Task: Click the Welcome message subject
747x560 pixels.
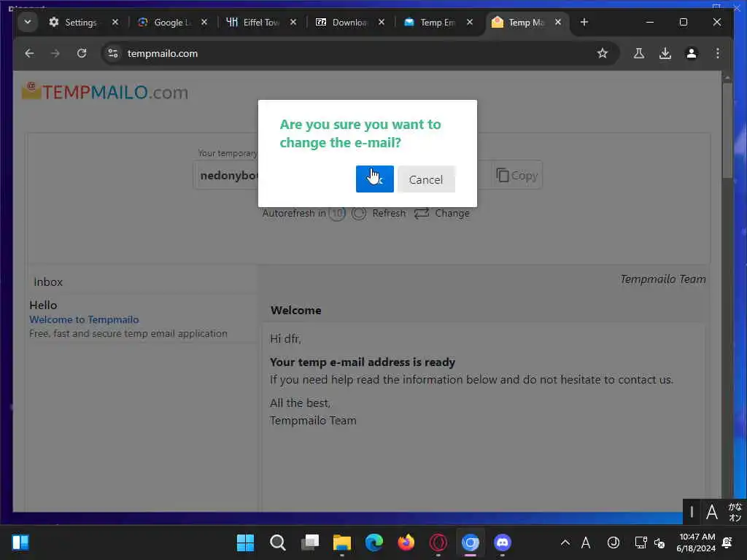Action: pos(296,310)
